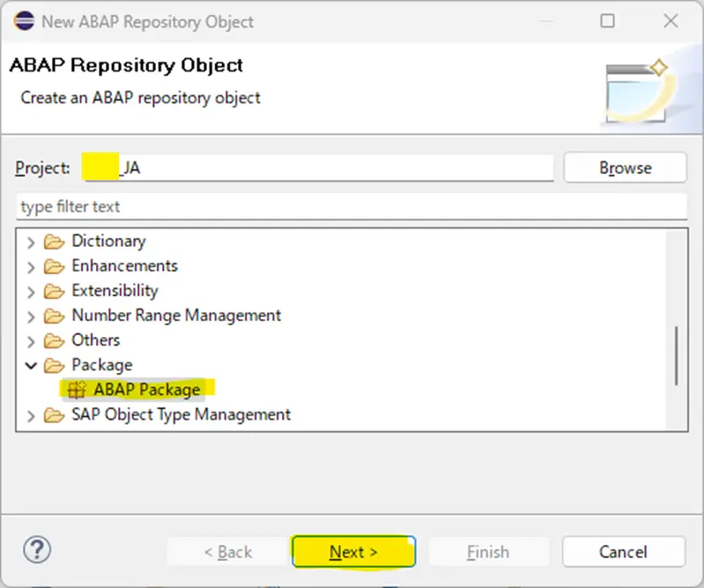Click the Enhancements folder icon
Image resolution: width=704 pixels, height=588 pixels.
[54, 266]
